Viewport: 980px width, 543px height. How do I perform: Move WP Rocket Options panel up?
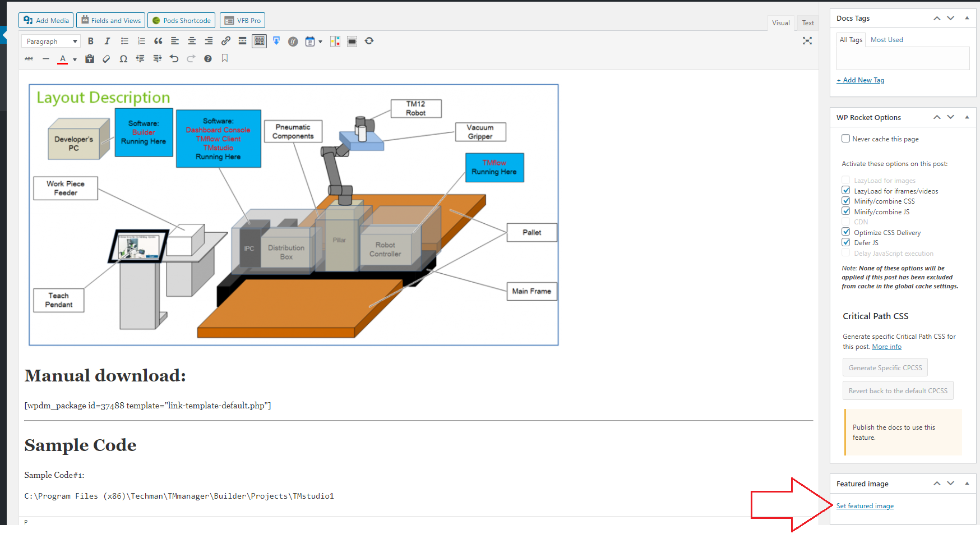pyautogui.click(x=937, y=117)
